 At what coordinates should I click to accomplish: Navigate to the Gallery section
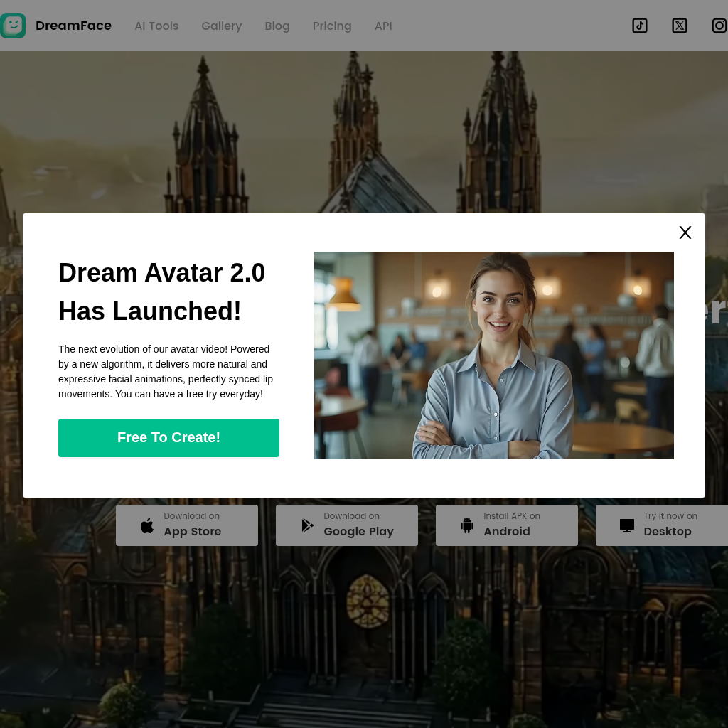221,26
